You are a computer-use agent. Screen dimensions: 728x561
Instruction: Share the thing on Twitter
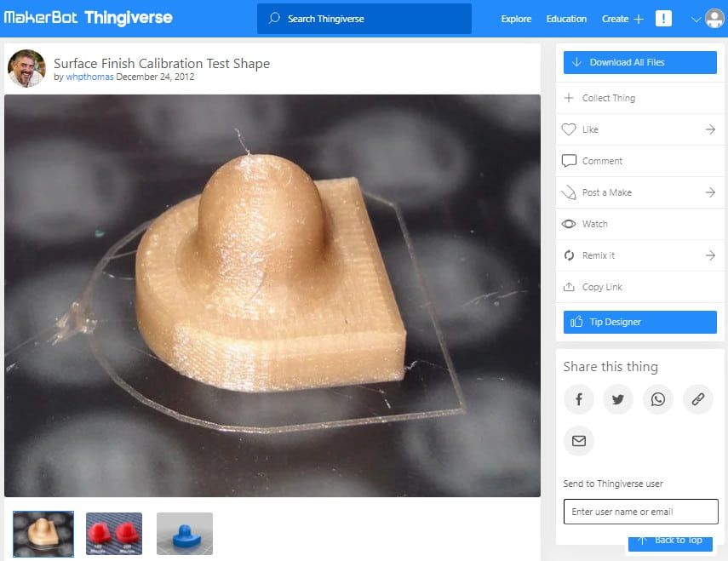coord(618,399)
